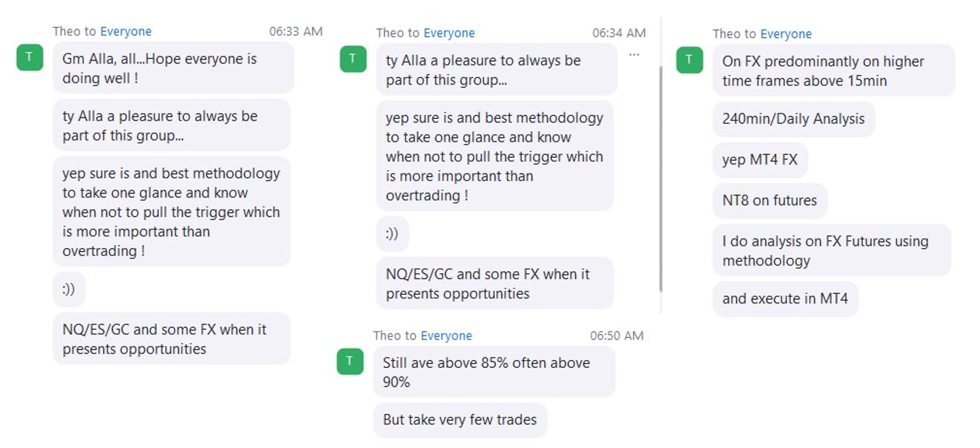Click Theo's avatar next to the 06:34 AM message
The width and height of the screenshot is (980, 448).
click(353, 59)
